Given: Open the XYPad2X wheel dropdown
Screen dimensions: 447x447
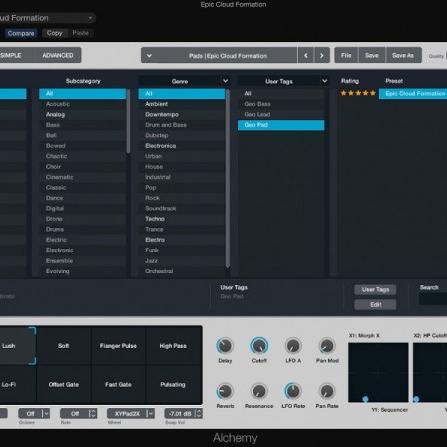Looking at the screenshot, I should click(150, 414).
